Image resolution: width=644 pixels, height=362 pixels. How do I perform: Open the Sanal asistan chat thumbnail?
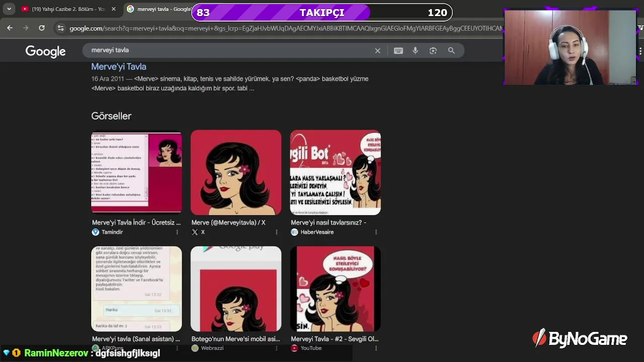pyautogui.click(x=136, y=289)
